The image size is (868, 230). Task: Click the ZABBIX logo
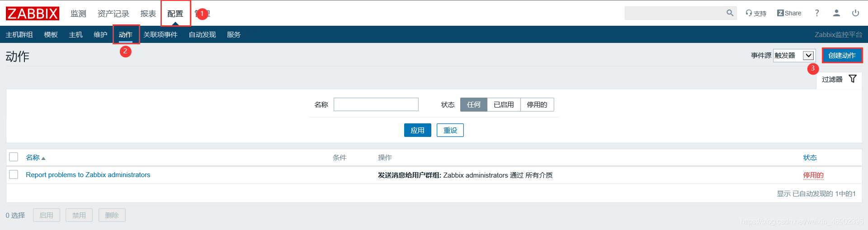[x=32, y=14]
